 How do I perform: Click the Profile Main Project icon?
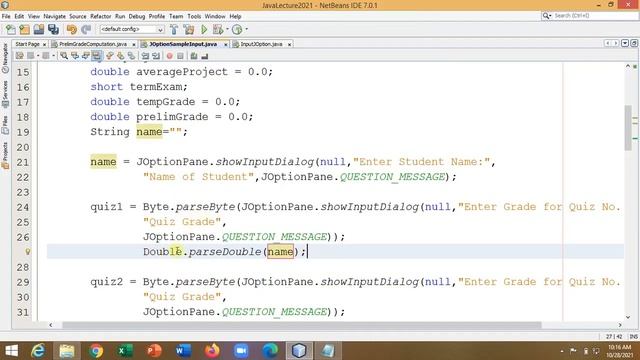pyautogui.click(x=237, y=29)
